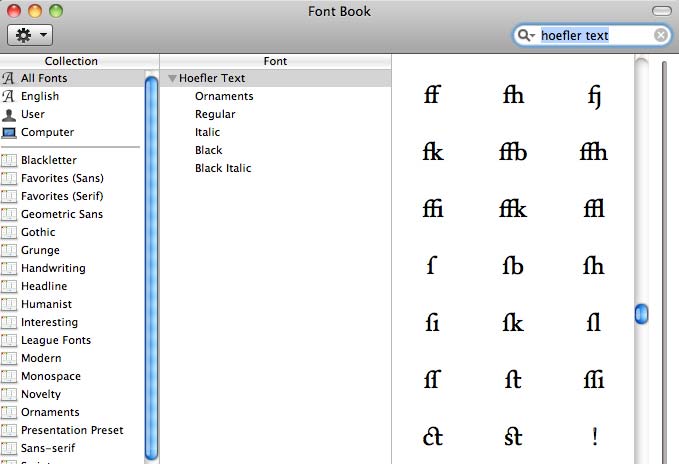Open the League Fonts collection
This screenshot has width=679, height=464.
click(72, 340)
